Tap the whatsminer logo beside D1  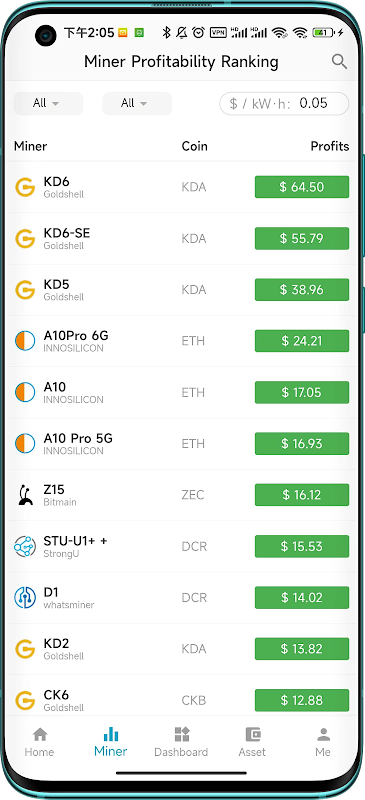coord(25,597)
